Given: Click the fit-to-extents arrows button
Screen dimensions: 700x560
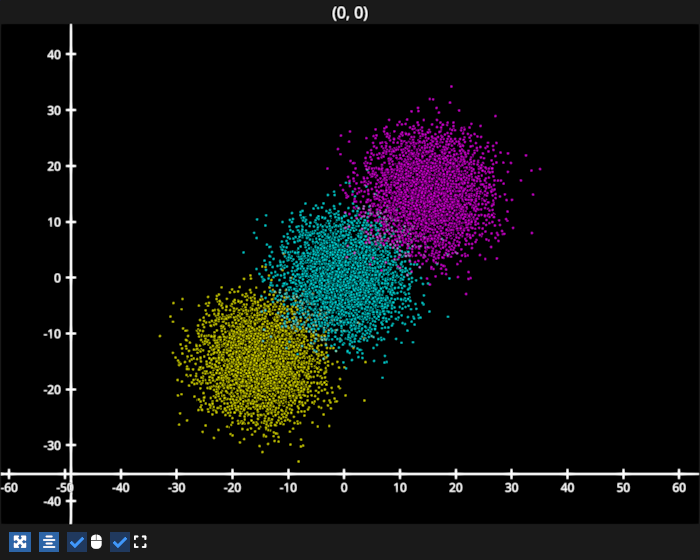Looking at the screenshot, I should tap(20, 542).
